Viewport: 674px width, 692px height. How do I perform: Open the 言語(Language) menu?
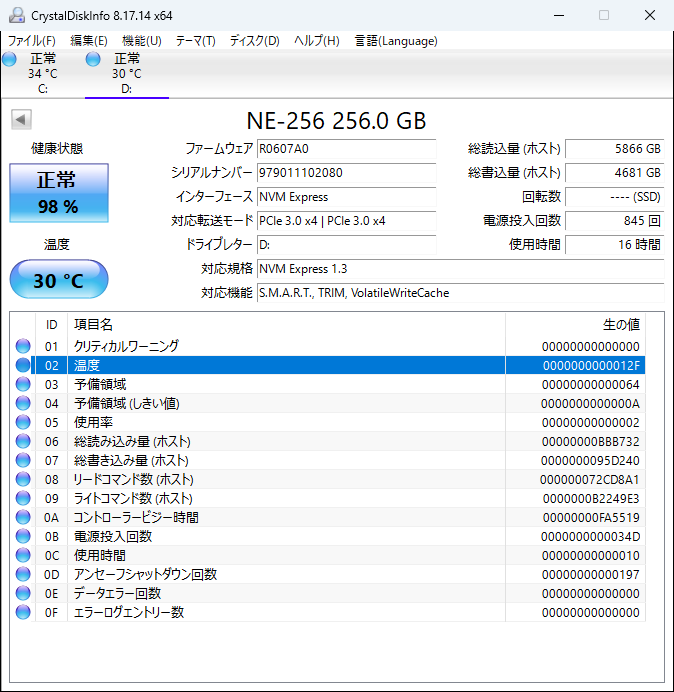(396, 41)
